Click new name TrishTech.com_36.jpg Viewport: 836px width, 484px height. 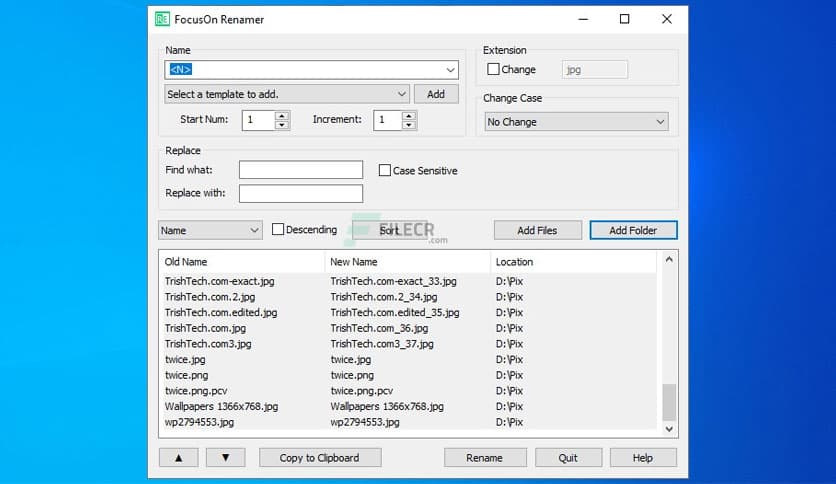tap(379, 328)
